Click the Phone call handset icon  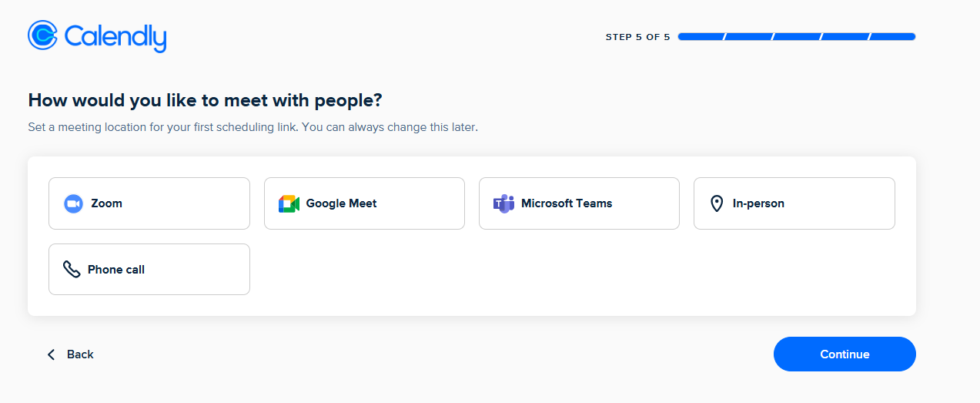72,269
